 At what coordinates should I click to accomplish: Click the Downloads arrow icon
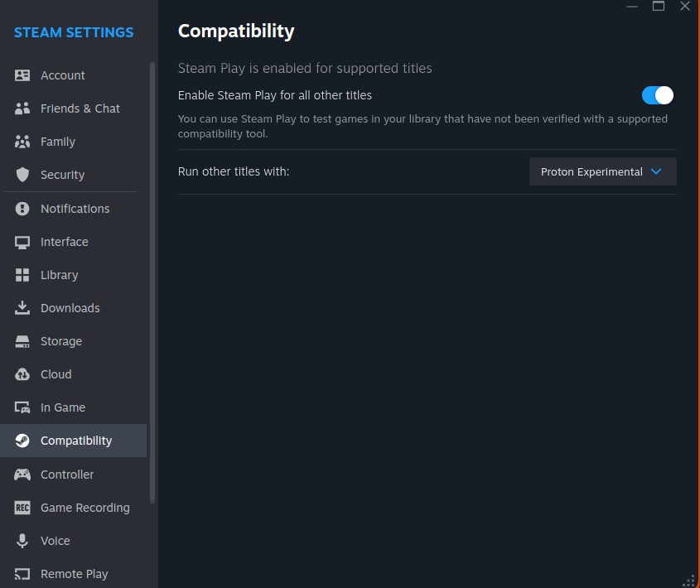click(x=22, y=307)
